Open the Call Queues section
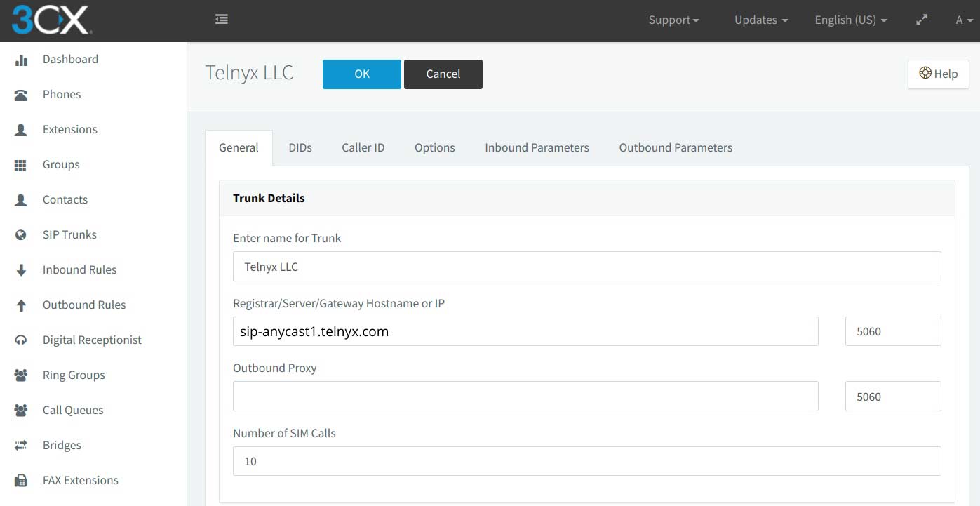 tap(72, 410)
